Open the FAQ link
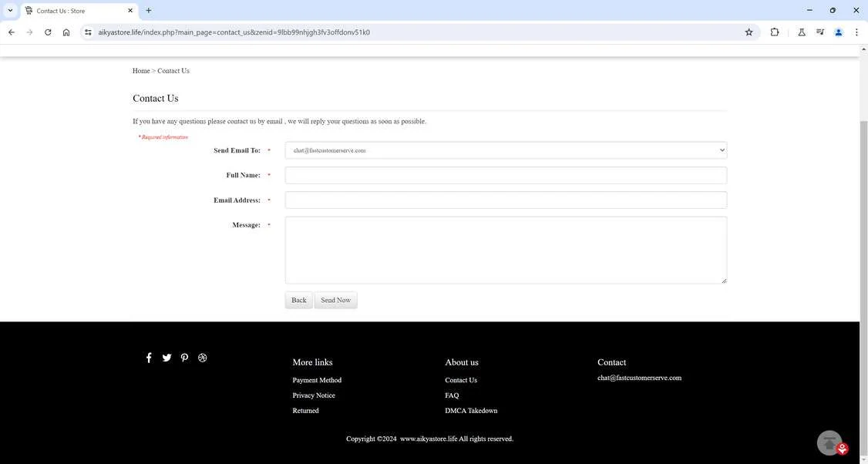This screenshot has width=868, height=464. (x=452, y=395)
